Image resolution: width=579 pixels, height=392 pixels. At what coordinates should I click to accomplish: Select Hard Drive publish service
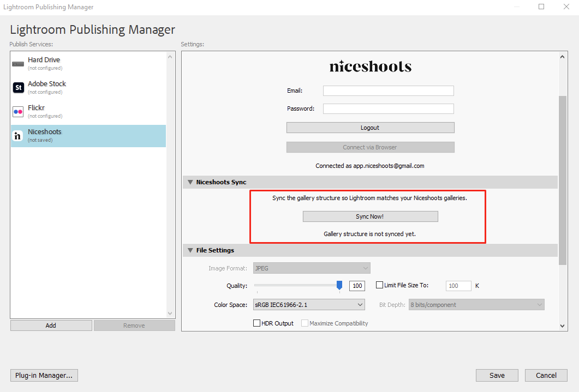point(88,63)
